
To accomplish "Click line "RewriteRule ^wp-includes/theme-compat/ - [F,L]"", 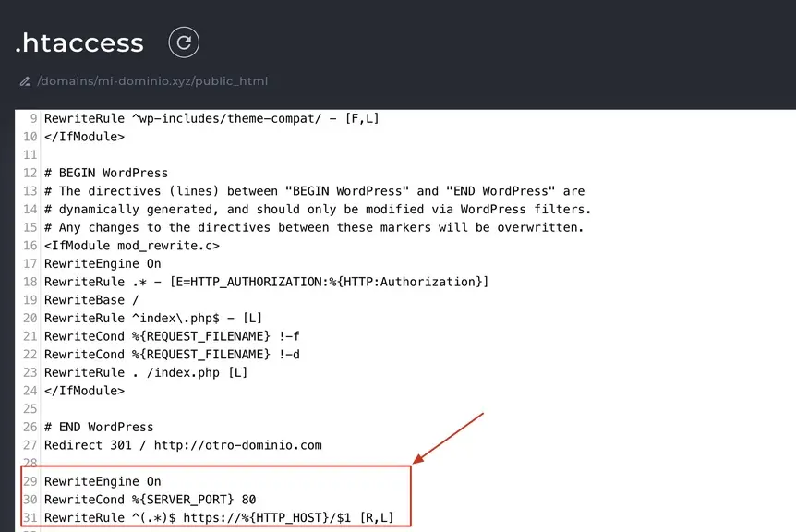I will pos(211,119).
